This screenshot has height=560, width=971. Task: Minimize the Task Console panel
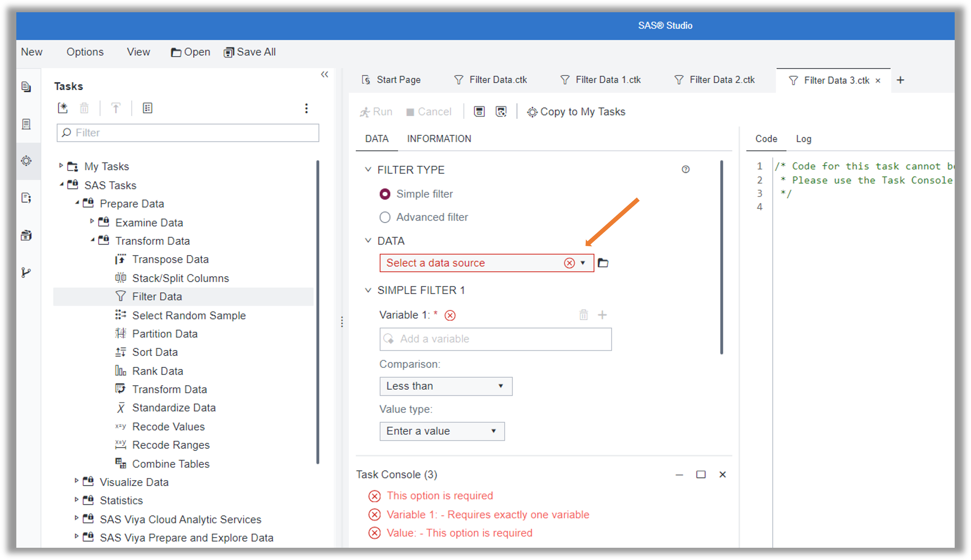[679, 475]
